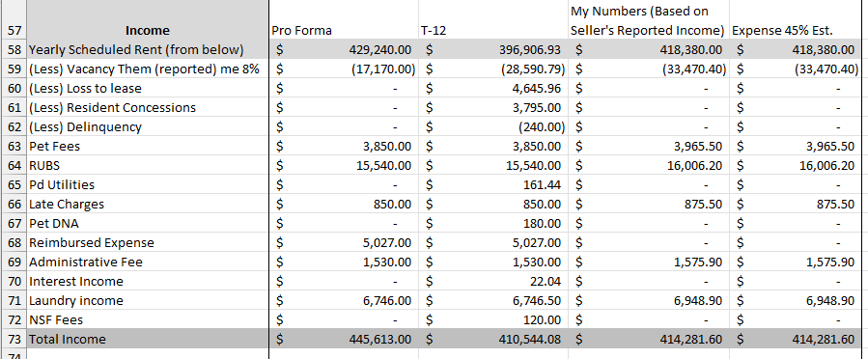
Task: Click the Reimbursed Expense label cell
Action: click(148, 242)
